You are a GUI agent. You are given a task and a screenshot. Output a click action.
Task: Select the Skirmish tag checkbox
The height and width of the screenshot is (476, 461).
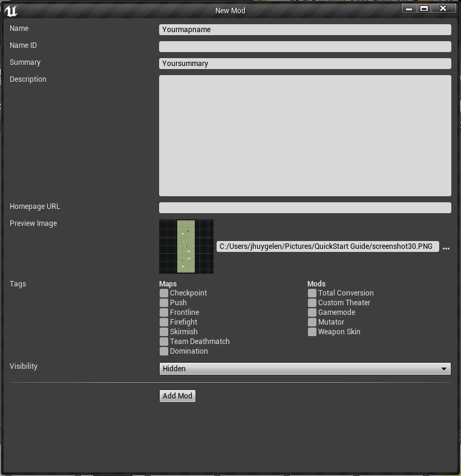pyautogui.click(x=164, y=332)
